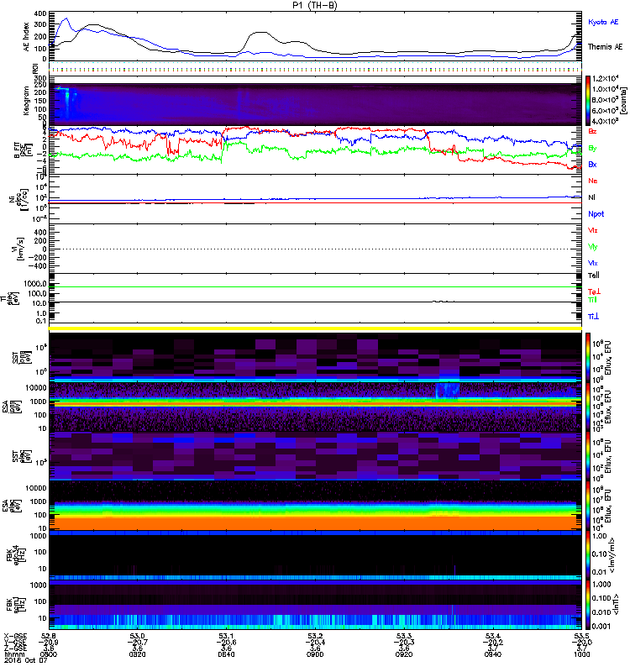Click the X-GSE value 53.5
Viewport: 630px width, 672px height.
(581, 636)
